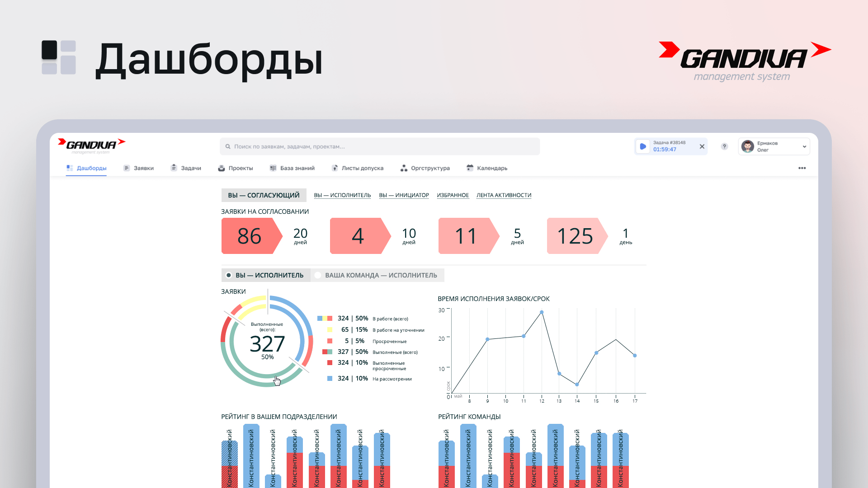This screenshot has height=488, width=868.
Task: Open the 86 requests approval card
Action: [251, 236]
